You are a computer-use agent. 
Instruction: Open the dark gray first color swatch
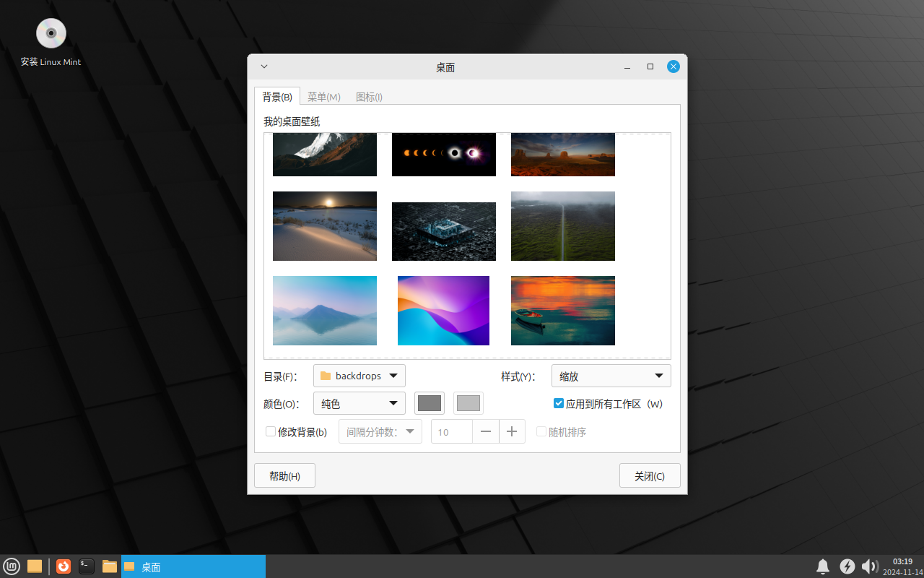coord(430,403)
